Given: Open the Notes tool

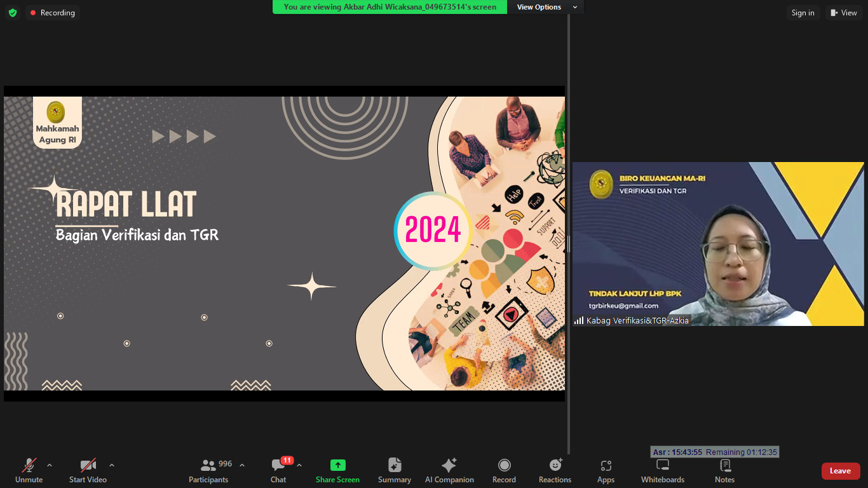Looking at the screenshot, I should tap(724, 471).
